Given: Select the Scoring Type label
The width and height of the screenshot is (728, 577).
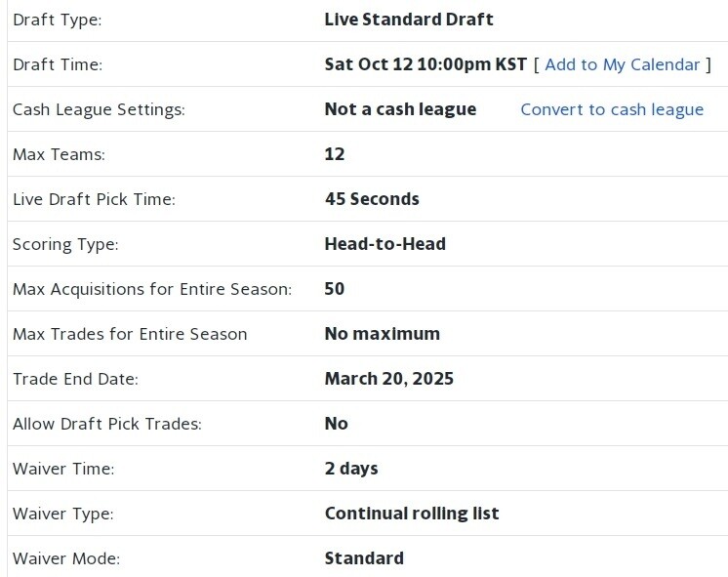Looking at the screenshot, I should click(x=65, y=244).
